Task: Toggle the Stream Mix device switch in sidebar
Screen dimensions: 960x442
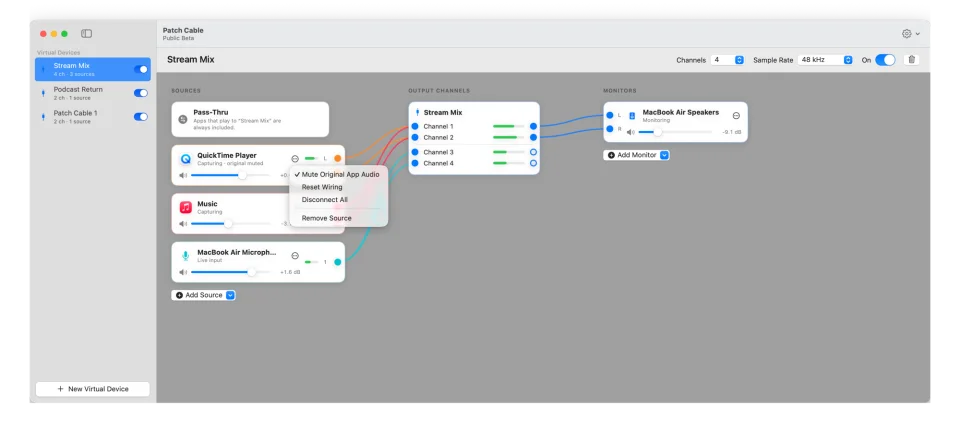Action: click(141, 70)
